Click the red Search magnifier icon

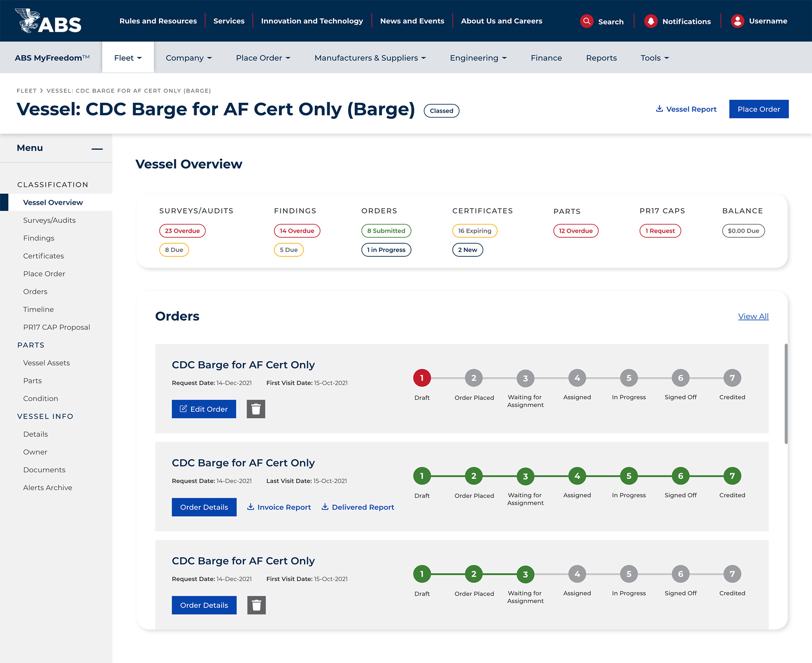pyautogui.click(x=586, y=21)
